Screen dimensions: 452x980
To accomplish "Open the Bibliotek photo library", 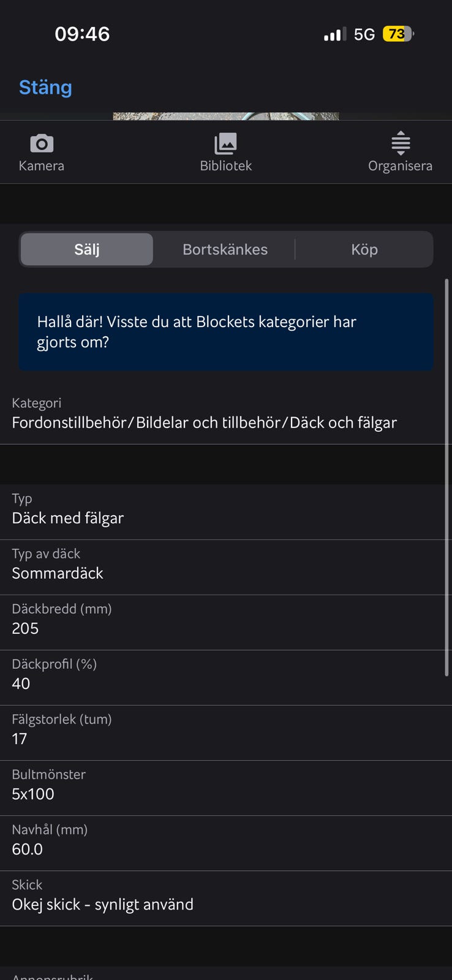I will click(225, 152).
